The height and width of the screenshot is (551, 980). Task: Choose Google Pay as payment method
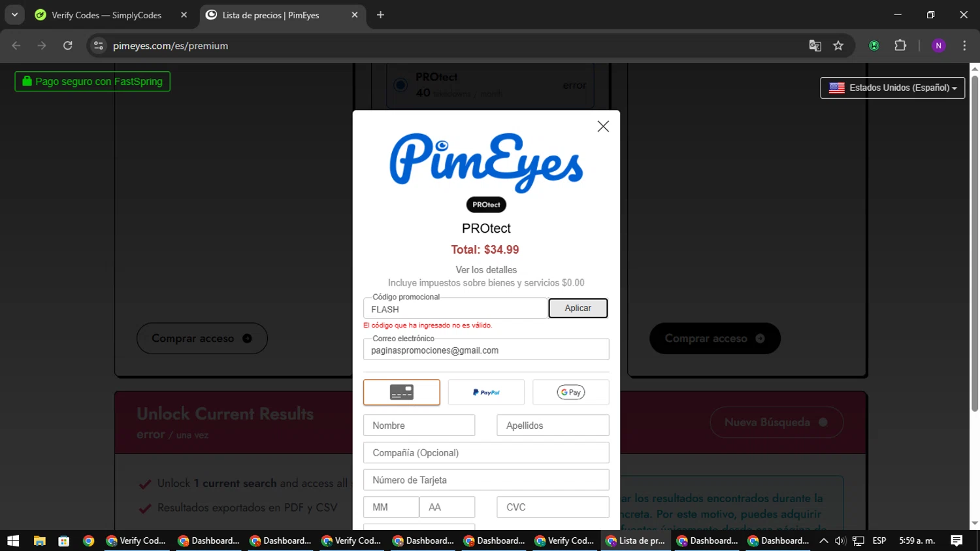click(571, 392)
